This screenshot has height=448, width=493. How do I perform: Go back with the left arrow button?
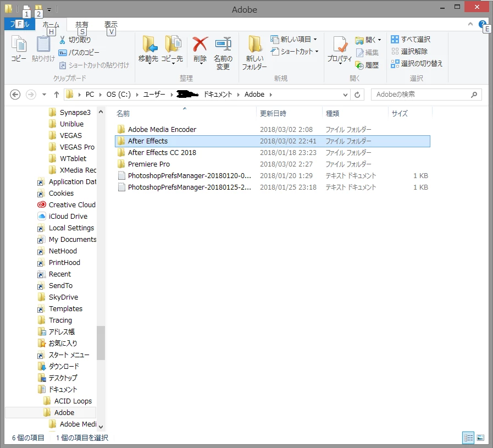[x=15, y=95]
